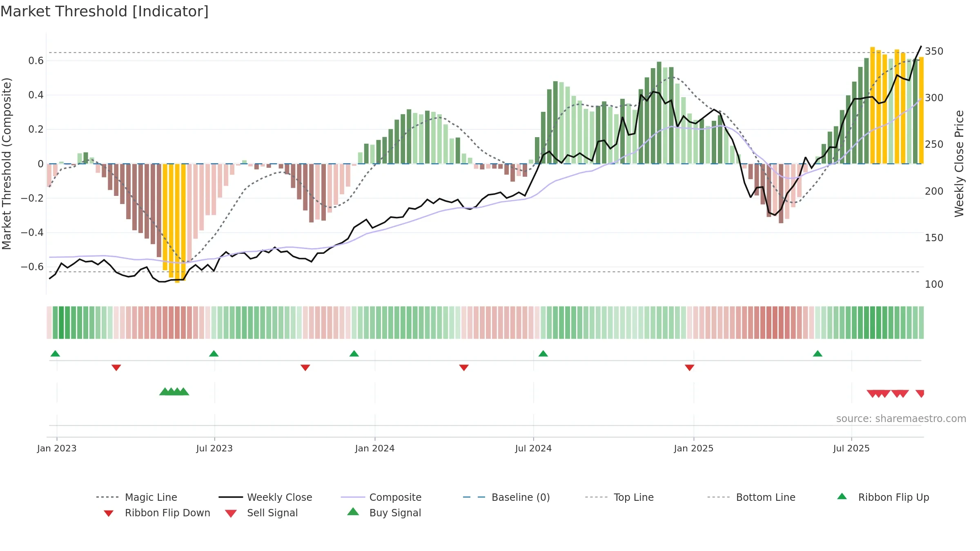
Task: Click the −0.6 tick on the left axis
Action: tap(32, 267)
